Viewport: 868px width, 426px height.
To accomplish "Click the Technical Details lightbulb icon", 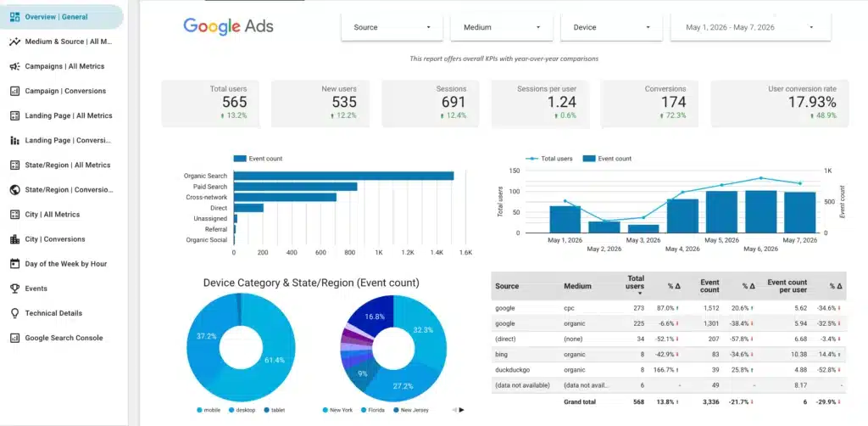I will [x=15, y=313].
